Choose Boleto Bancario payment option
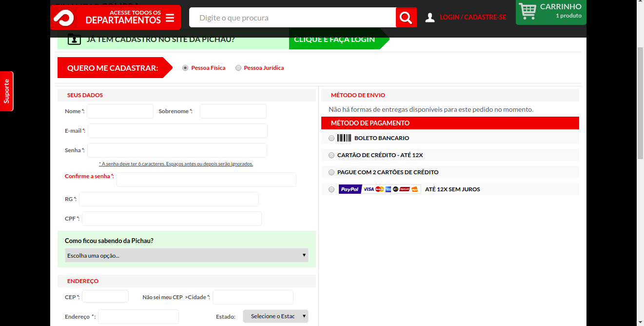 pos(332,138)
